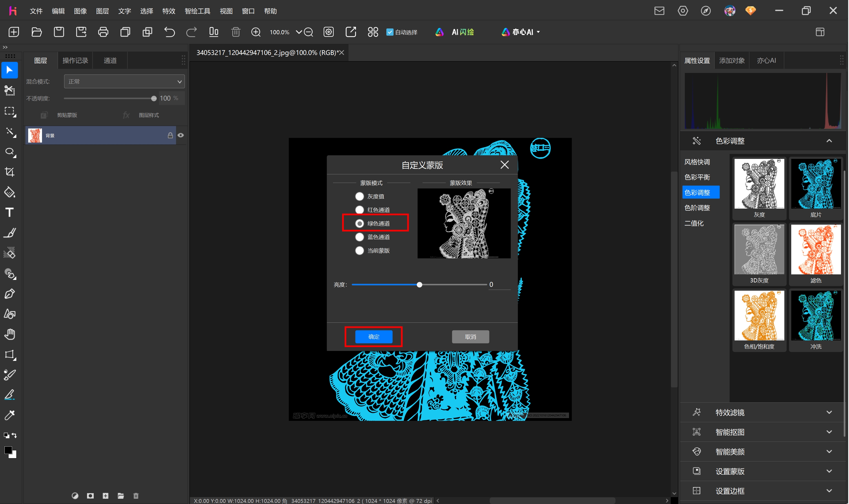Click the compass icon in the title bar
Viewport: 849px width, 504px height.
click(706, 11)
